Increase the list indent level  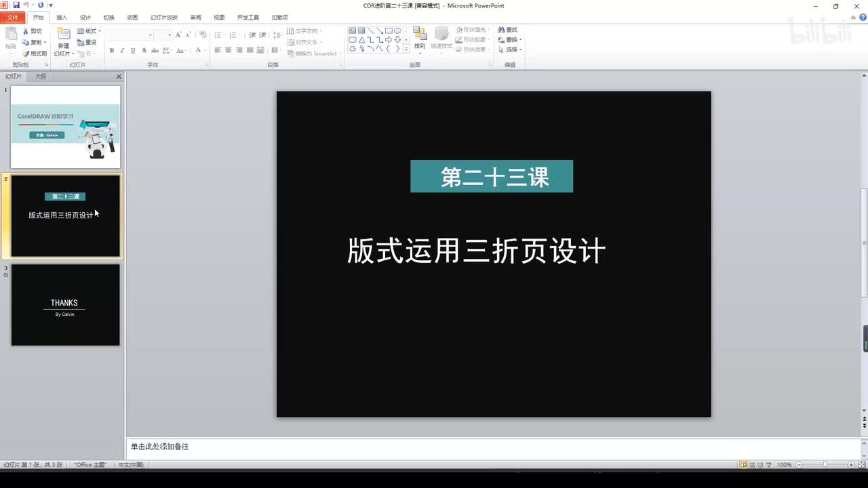[x=262, y=35]
